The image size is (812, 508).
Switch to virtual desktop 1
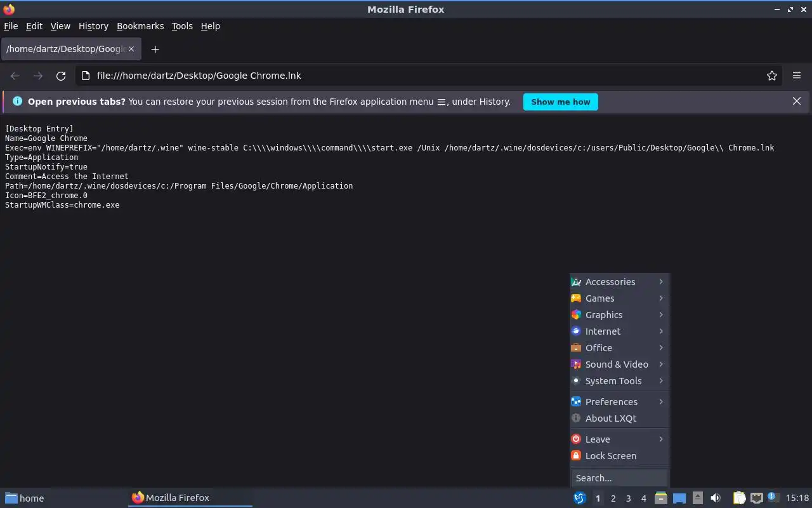[x=598, y=498]
